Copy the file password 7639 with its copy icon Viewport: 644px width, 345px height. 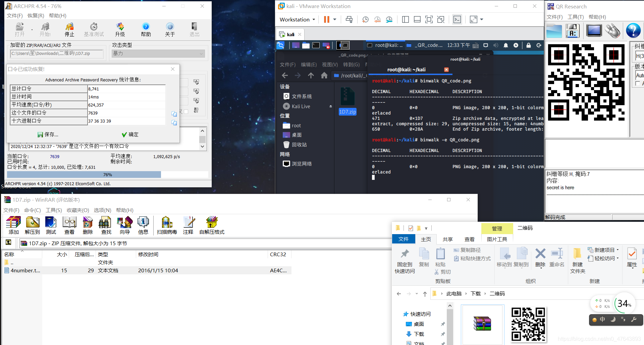(174, 114)
